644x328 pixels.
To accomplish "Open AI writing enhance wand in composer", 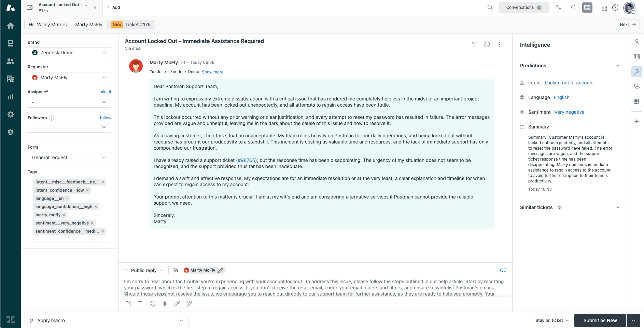I will [190, 304].
